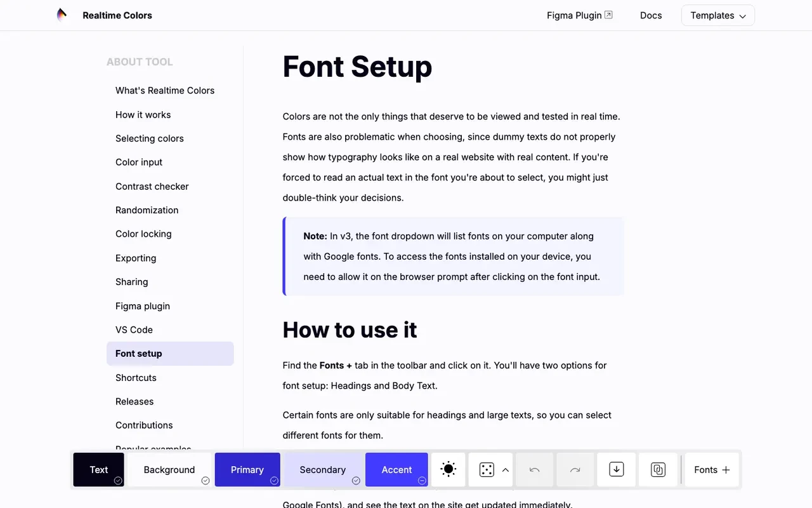The height and width of the screenshot is (508, 812).
Task: Click the share/copy link icon
Action: coord(658,470)
